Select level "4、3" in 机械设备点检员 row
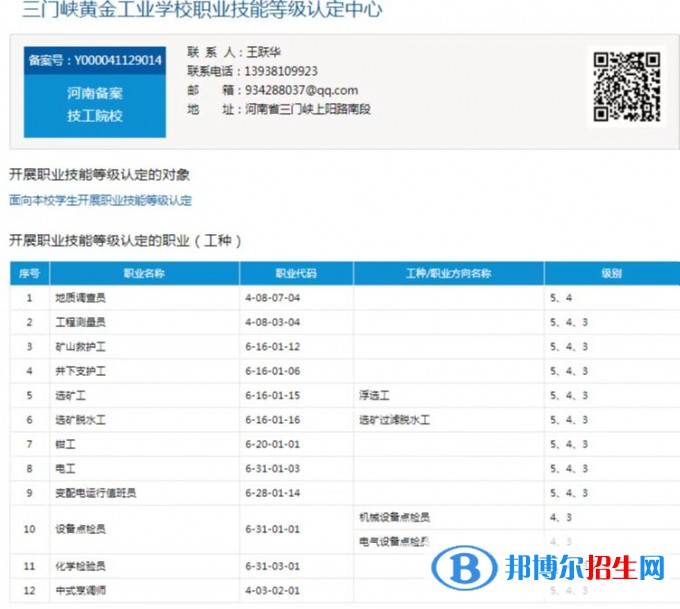This screenshot has width=680, height=609. click(561, 517)
